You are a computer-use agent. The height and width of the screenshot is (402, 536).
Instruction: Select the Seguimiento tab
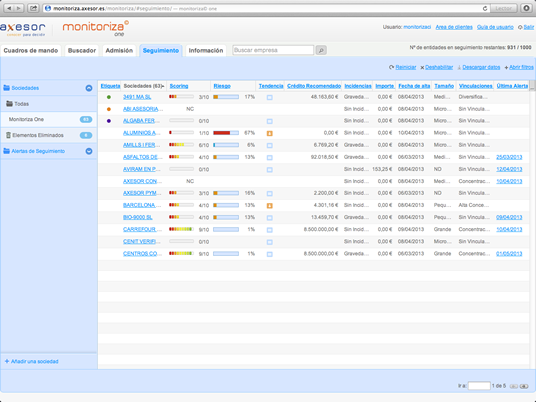pos(161,51)
